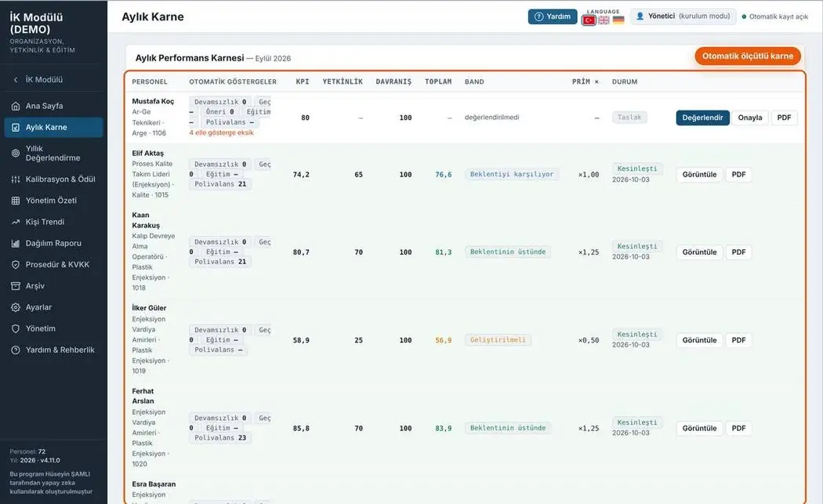
Task: Download the PDF for Kaan Karakuş
Action: pos(738,252)
